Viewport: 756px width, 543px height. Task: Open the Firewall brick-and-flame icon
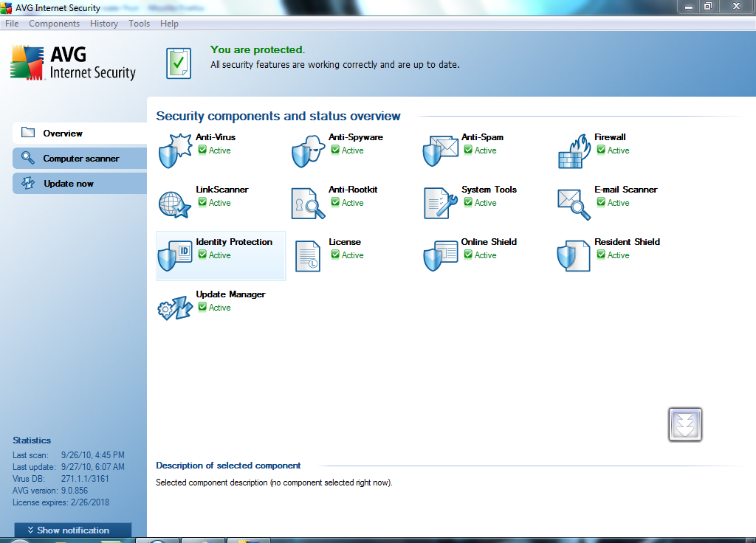(x=574, y=151)
